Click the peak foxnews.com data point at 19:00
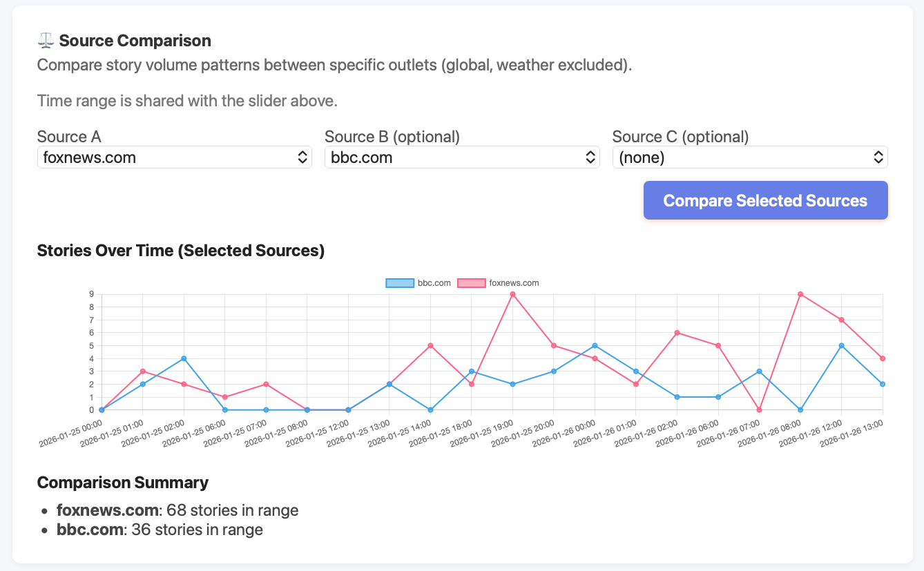 pyautogui.click(x=512, y=293)
